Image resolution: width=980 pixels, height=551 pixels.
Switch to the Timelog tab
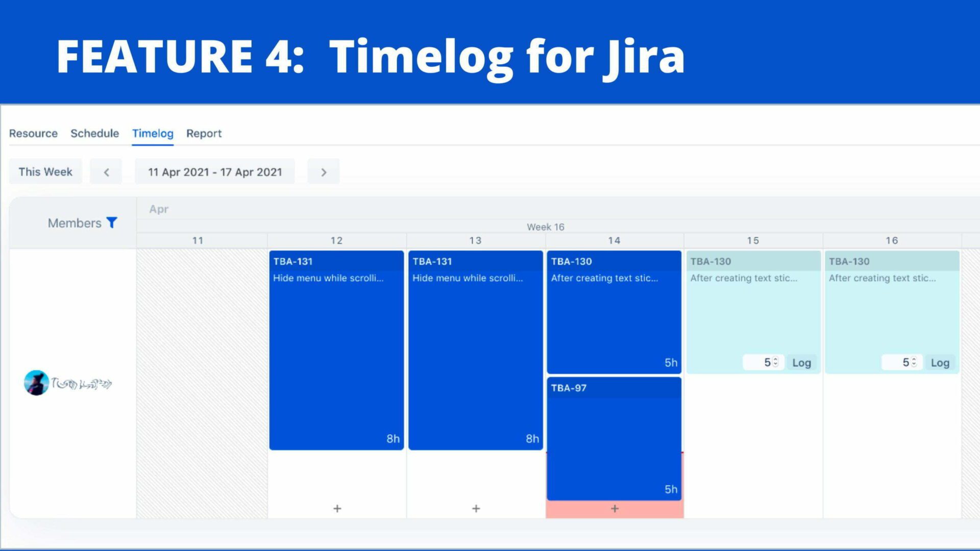click(x=152, y=133)
